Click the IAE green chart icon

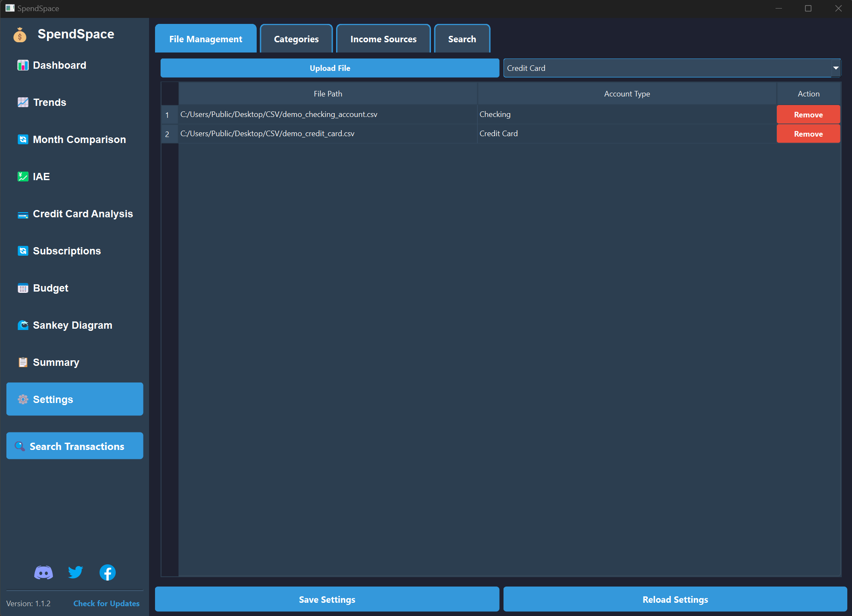23,177
